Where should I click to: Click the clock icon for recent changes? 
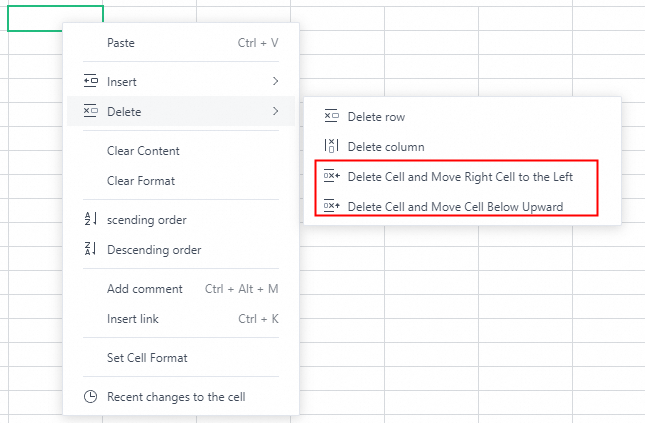90,396
